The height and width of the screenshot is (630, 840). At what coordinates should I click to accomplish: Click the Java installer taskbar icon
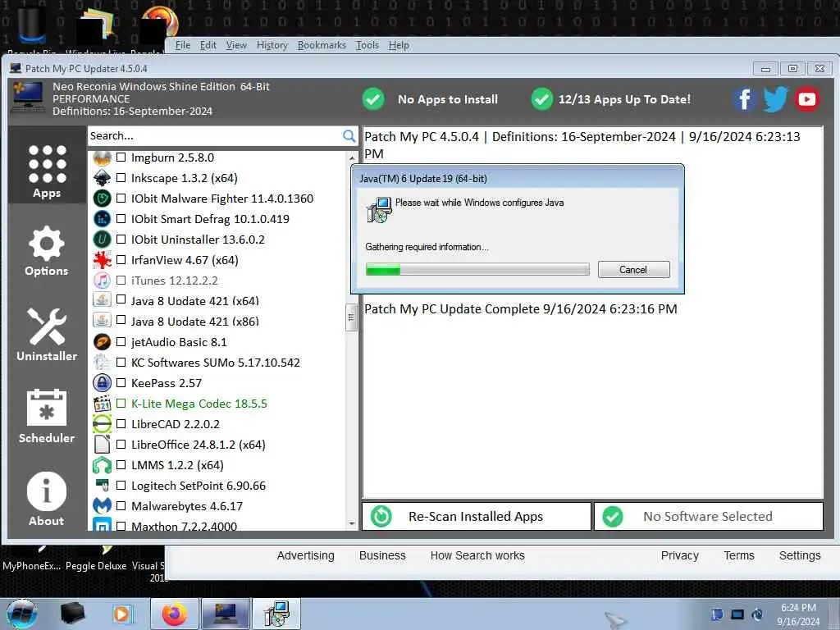coord(277,614)
